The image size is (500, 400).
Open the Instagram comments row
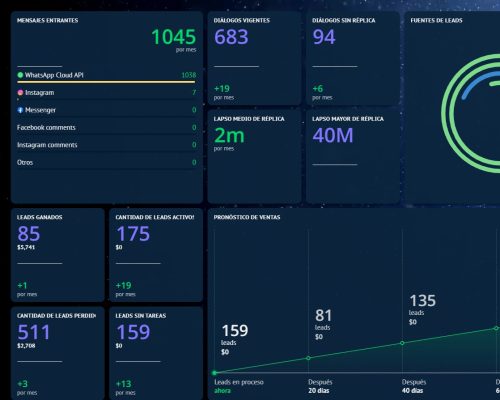pos(107,145)
